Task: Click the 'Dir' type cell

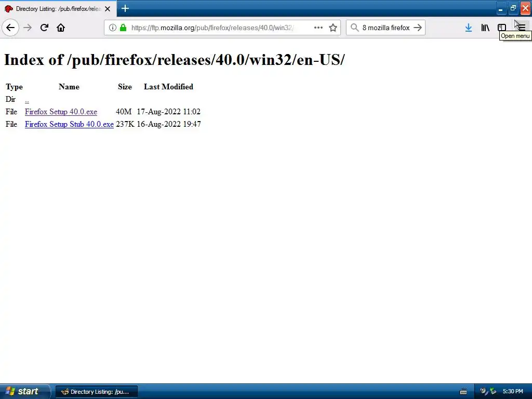Action: [x=10, y=99]
